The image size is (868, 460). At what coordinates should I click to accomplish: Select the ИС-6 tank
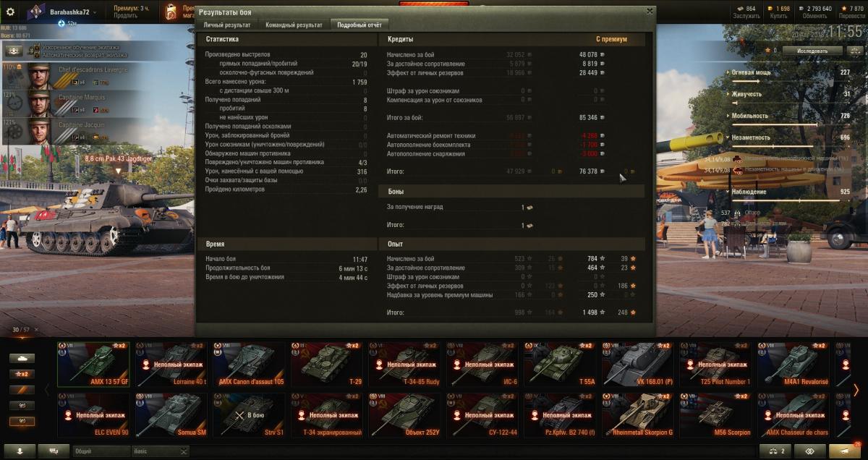tap(482, 364)
